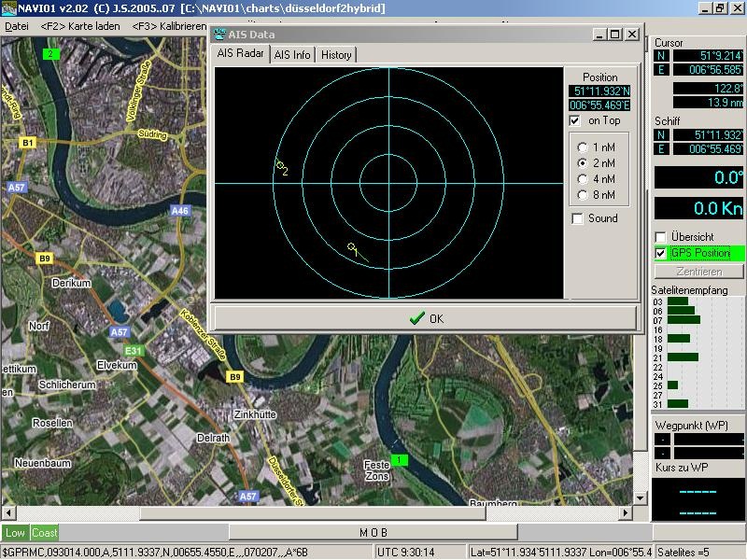Click green waypoint marker 2 on map
Viewport: 747px width, 560px height.
tap(49, 54)
